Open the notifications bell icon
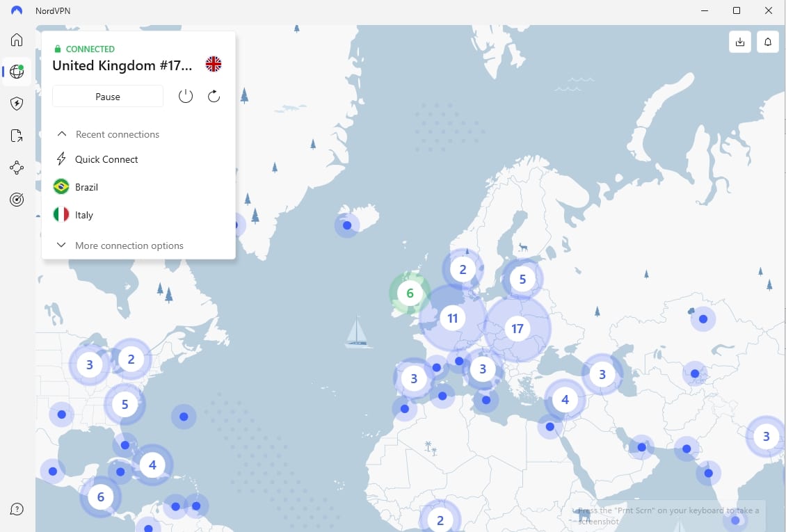Screen dimensions: 786x532 click(767, 42)
